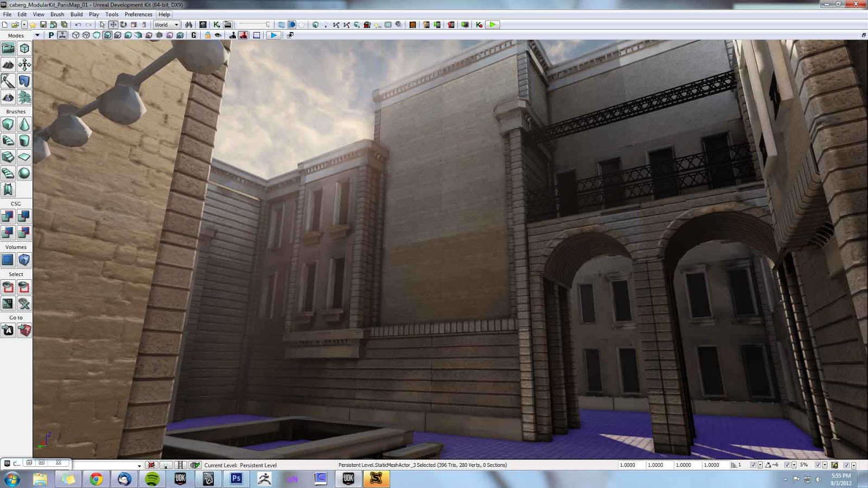
Task: Open the Build menu
Action: [76, 15]
